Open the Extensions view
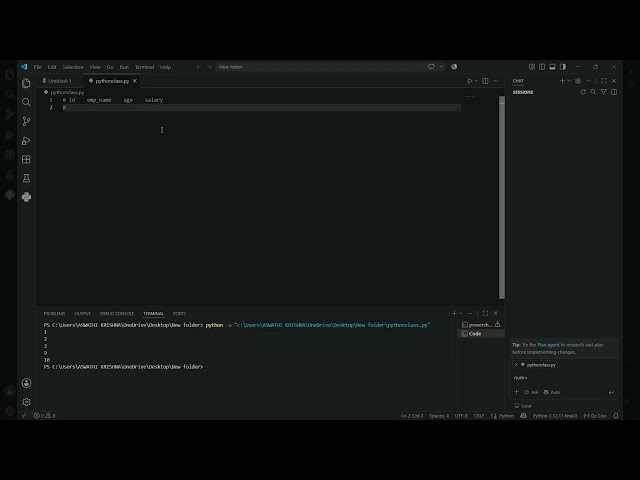This screenshot has width=640, height=480. coord(26,159)
